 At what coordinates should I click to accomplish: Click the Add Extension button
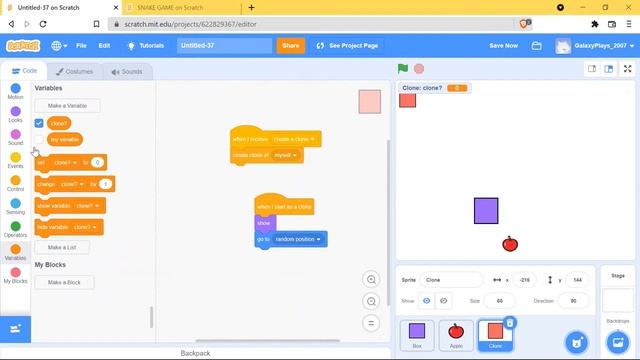(16, 329)
